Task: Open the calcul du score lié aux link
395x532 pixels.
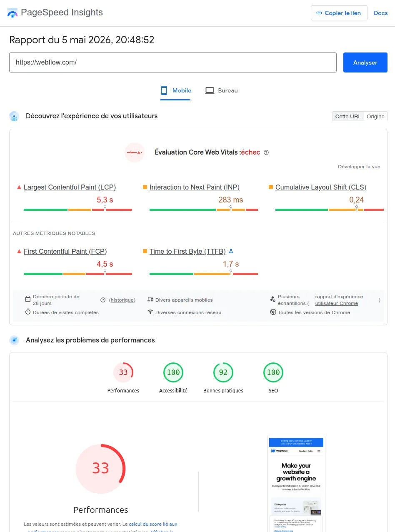Action: point(153,524)
